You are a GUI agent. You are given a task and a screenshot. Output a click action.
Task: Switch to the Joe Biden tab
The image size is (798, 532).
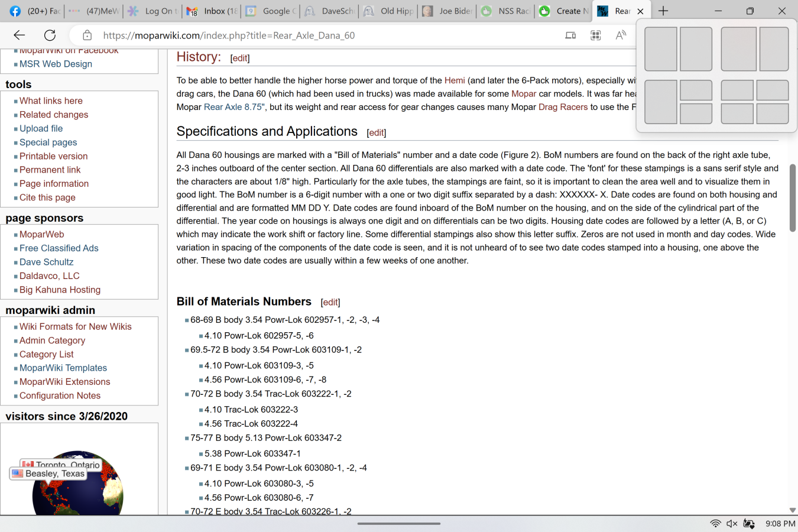click(447, 11)
